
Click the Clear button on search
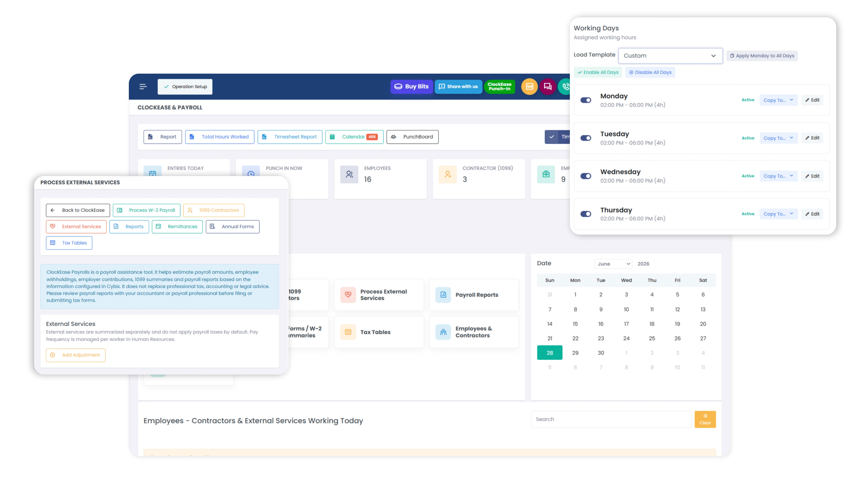[705, 419]
